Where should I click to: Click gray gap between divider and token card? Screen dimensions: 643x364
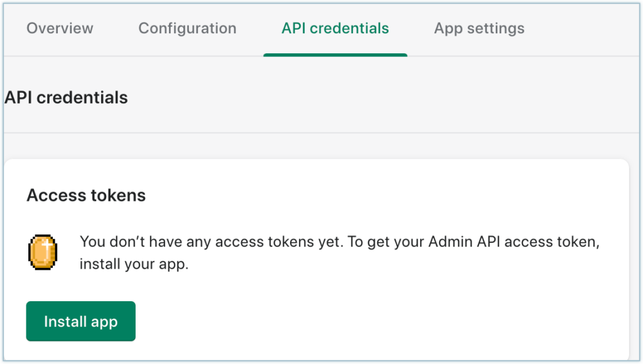pos(314,146)
